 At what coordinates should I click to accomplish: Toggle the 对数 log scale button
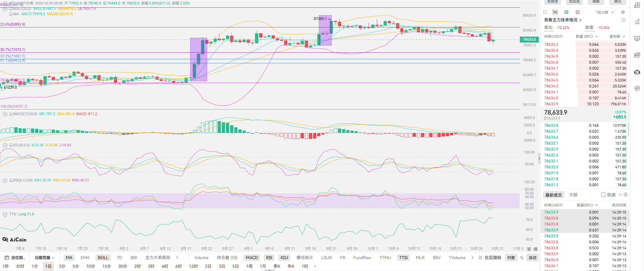[511, 258]
